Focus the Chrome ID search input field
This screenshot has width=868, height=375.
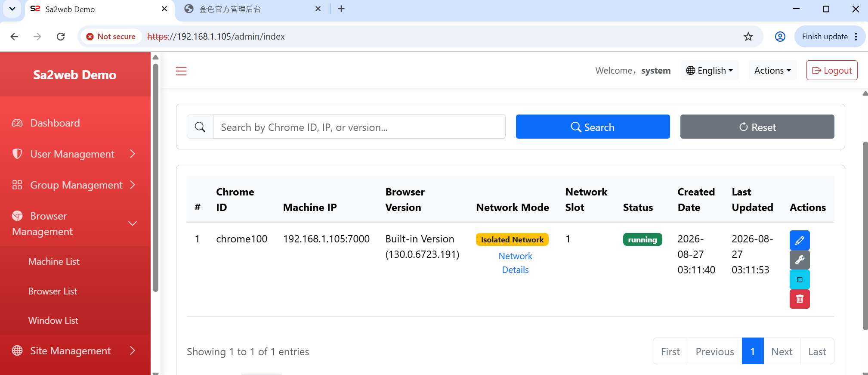point(359,127)
